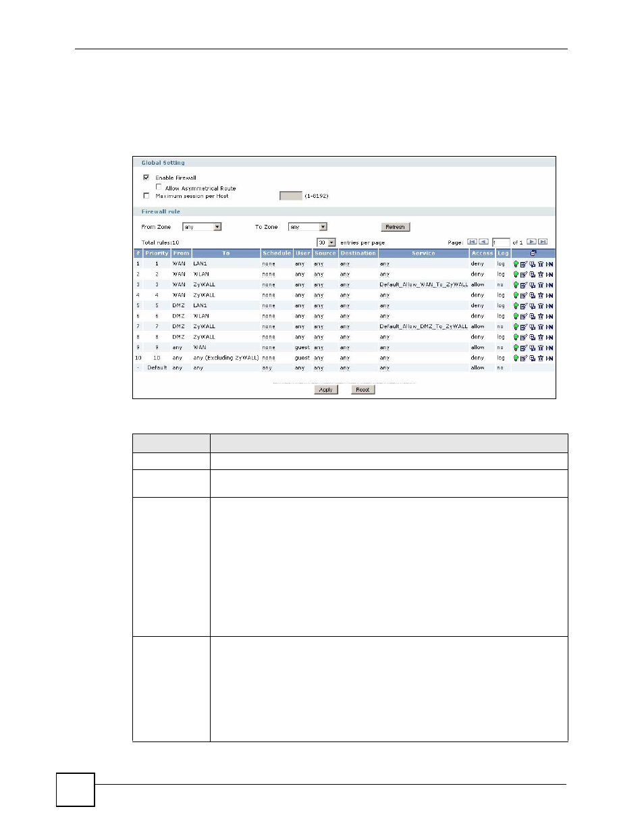Toggle the activate bulb for priority 8 rule
Viewport: 644px width, 834px height.
tap(516, 337)
